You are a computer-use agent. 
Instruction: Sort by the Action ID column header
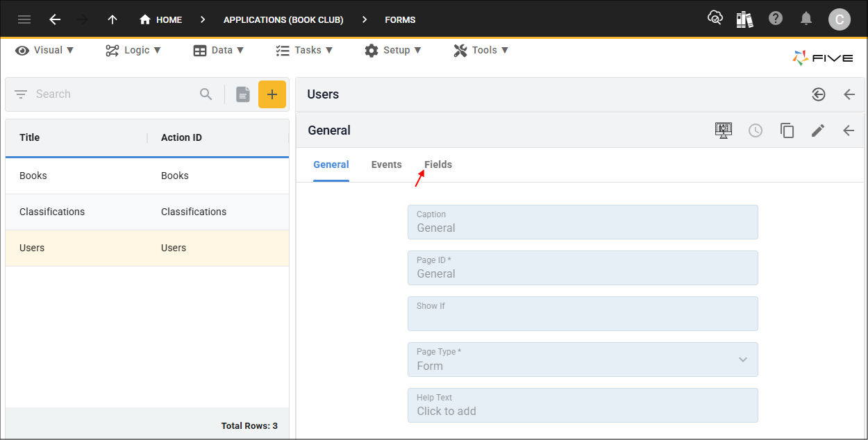181,137
